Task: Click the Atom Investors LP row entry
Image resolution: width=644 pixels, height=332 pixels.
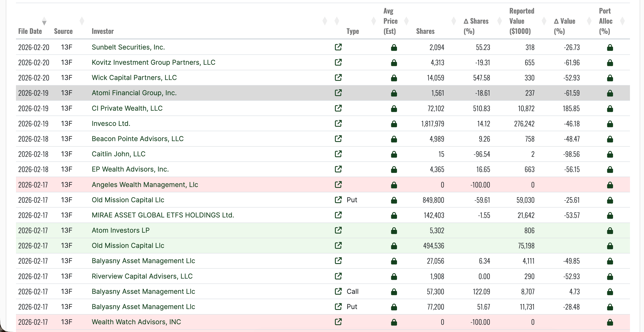Action: tap(121, 231)
